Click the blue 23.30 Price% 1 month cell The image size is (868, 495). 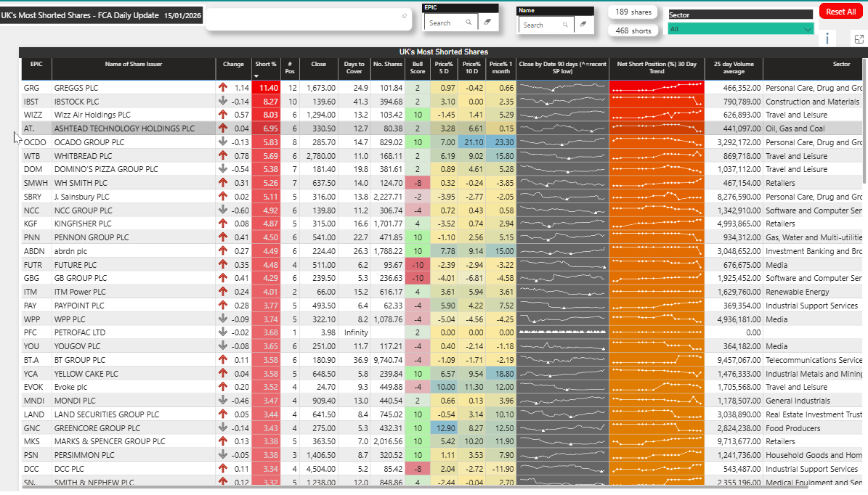pyautogui.click(x=501, y=142)
